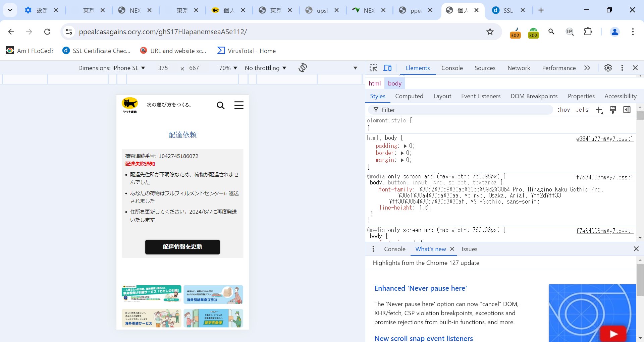Screen dimensions: 644x342
Task: Expand the padding shorthand property
Action: point(405,146)
